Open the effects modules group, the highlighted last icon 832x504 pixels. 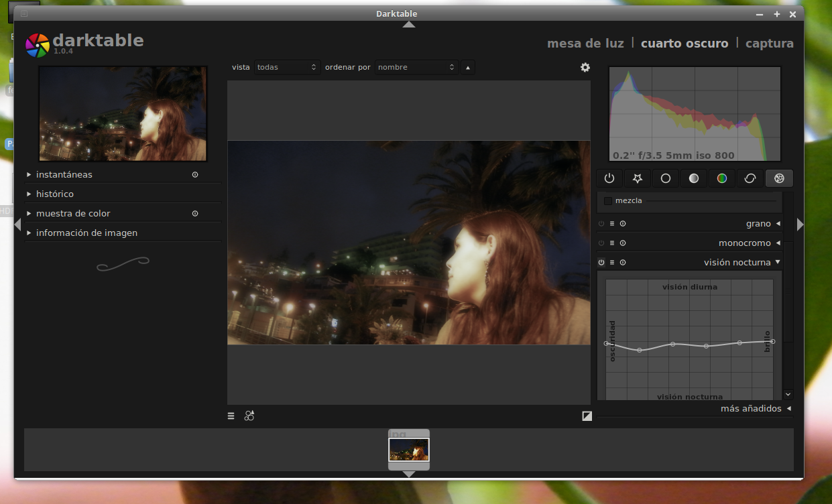click(x=779, y=178)
